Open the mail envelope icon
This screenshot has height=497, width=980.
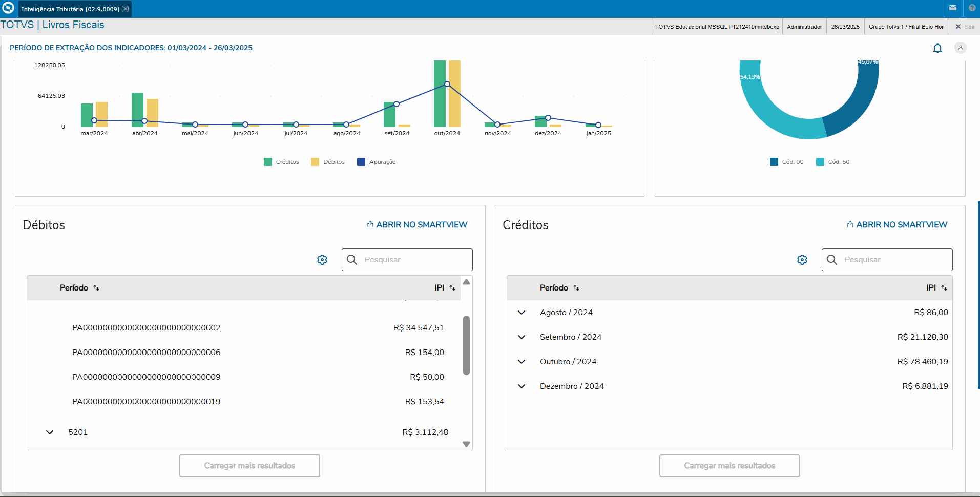click(953, 8)
